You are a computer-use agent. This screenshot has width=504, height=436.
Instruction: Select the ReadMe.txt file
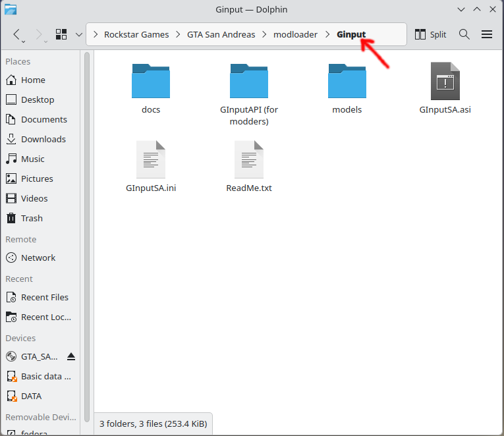point(249,167)
